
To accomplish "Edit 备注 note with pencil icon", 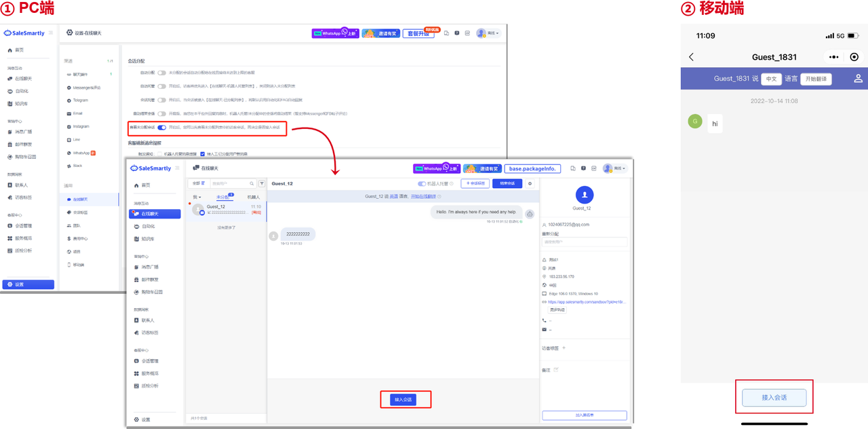I will click(x=556, y=370).
